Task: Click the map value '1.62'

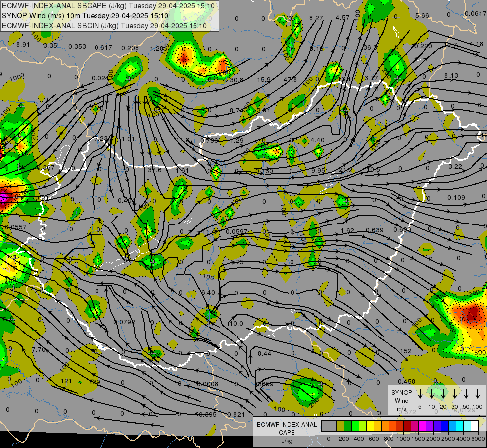Action: pyautogui.click(x=347, y=230)
